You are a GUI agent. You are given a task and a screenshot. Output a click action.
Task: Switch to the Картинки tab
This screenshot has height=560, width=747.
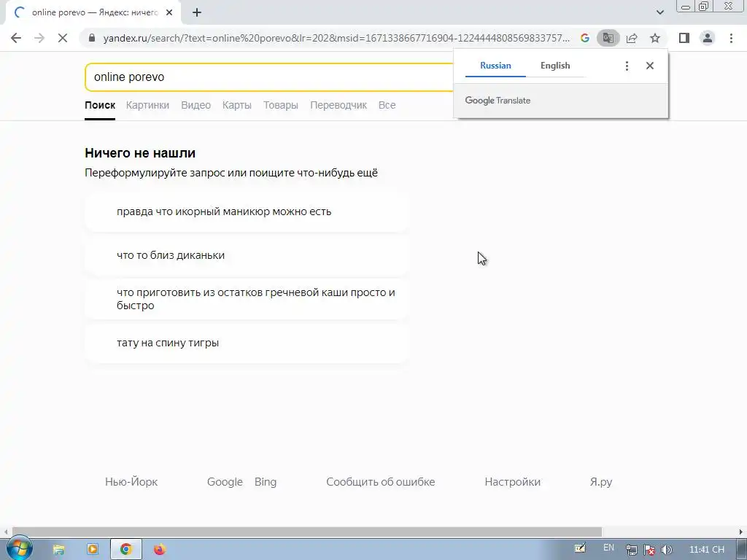(x=147, y=105)
